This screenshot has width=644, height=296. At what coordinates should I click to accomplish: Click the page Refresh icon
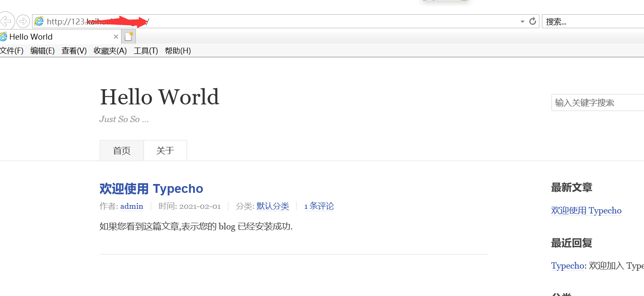pyautogui.click(x=532, y=21)
